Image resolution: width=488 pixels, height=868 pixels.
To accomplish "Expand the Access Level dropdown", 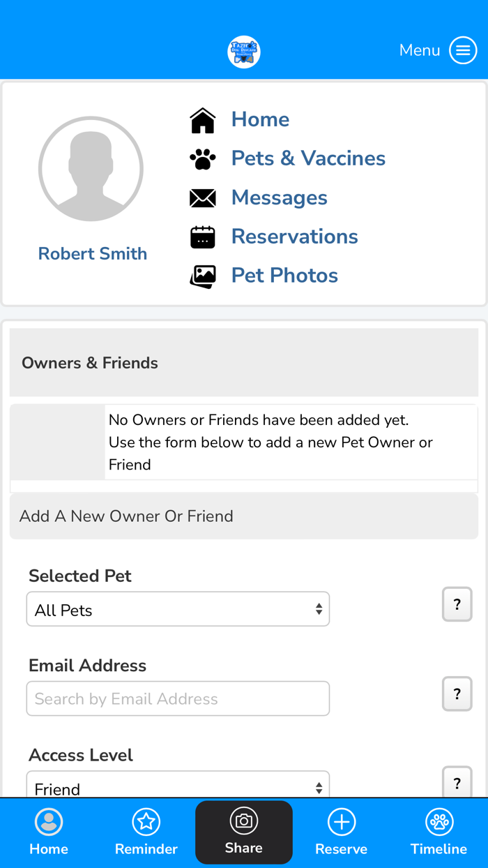I will click(178, 787).
